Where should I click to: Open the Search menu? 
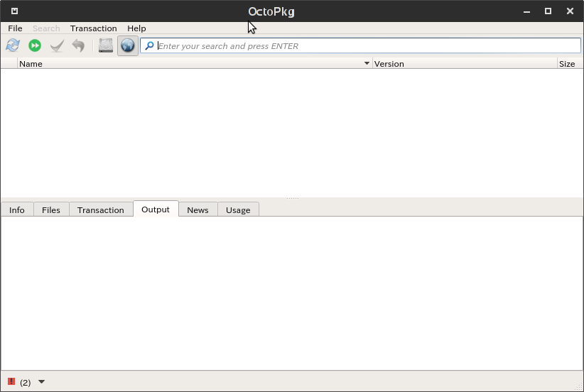[x=46, y=28]
